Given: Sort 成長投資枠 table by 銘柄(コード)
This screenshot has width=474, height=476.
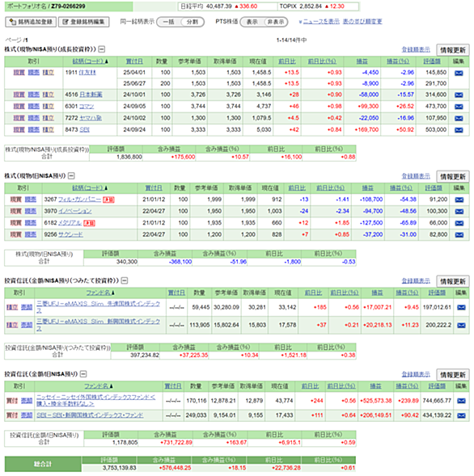Looking at the screenshot, I should tap(90, 61).
